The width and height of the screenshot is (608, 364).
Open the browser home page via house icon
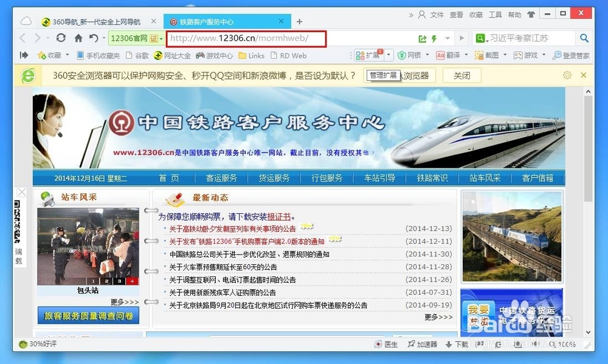click(x=78, y=38)
